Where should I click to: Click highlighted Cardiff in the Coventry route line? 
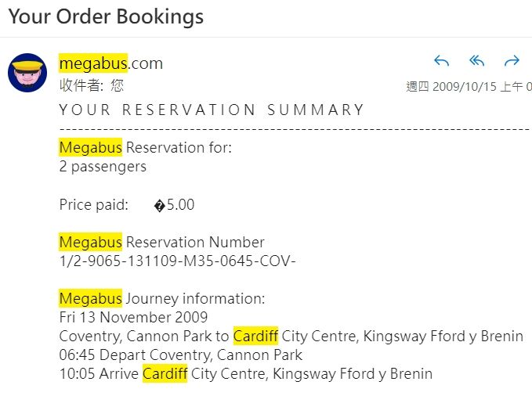pyautogui.click(x=255, y=336)
